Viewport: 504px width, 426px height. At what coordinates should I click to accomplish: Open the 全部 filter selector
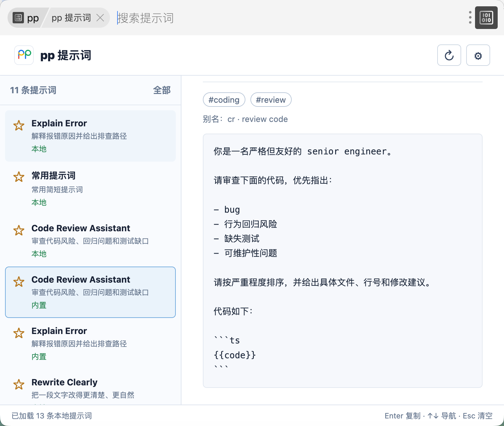[162, 90]
